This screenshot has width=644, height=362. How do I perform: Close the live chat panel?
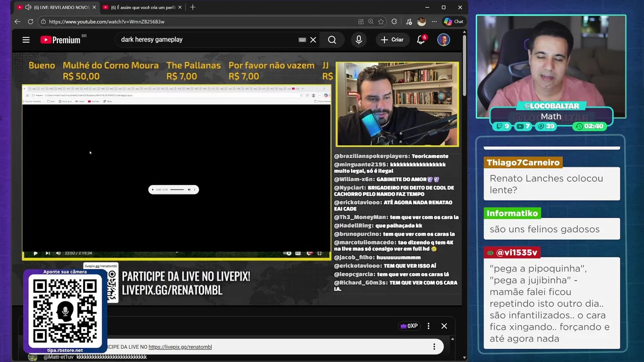444,326
